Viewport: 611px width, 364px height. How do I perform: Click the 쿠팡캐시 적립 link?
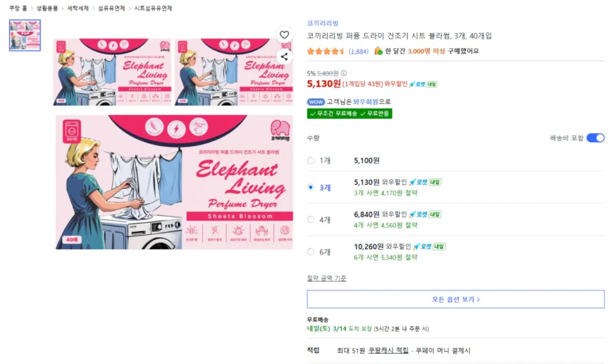coord(388,350)
